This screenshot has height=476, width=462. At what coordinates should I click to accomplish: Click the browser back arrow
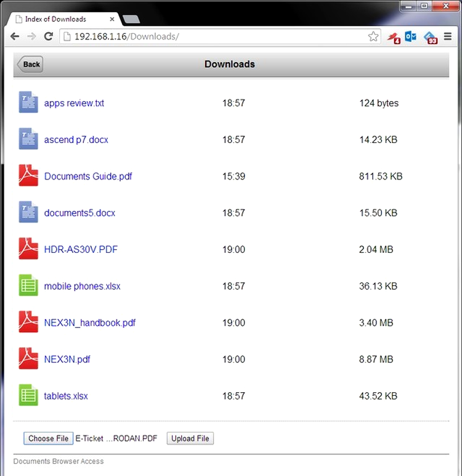point(15,36)
